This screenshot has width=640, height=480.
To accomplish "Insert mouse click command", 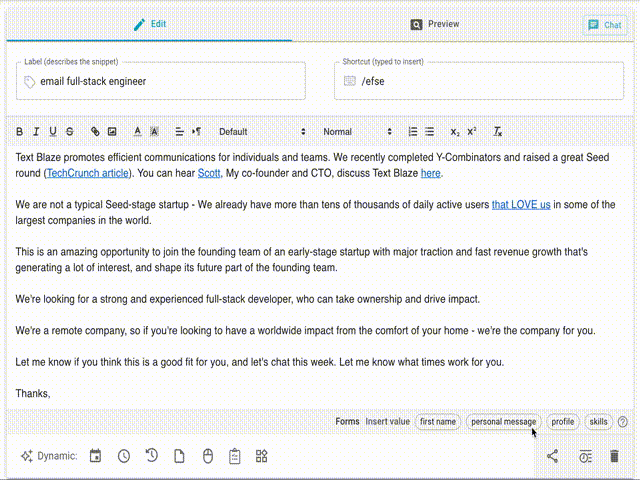I will click(x=208, y=456).
